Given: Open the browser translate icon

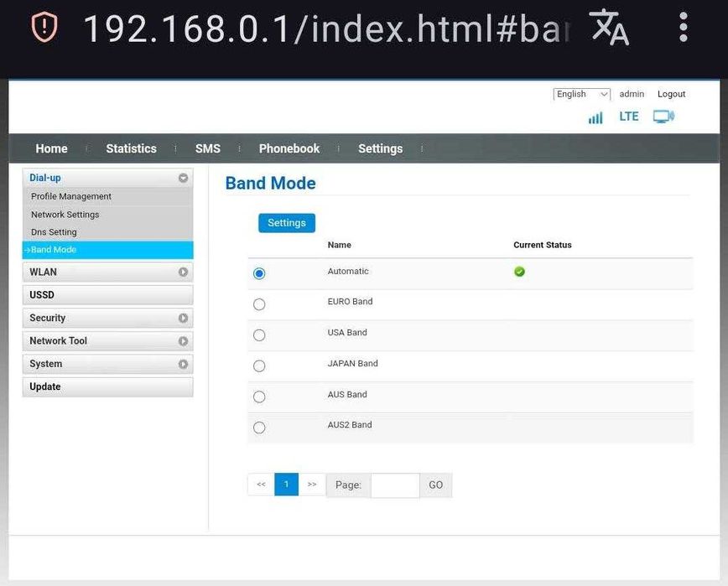Looking at the screenshot, I should coord(609,28).
